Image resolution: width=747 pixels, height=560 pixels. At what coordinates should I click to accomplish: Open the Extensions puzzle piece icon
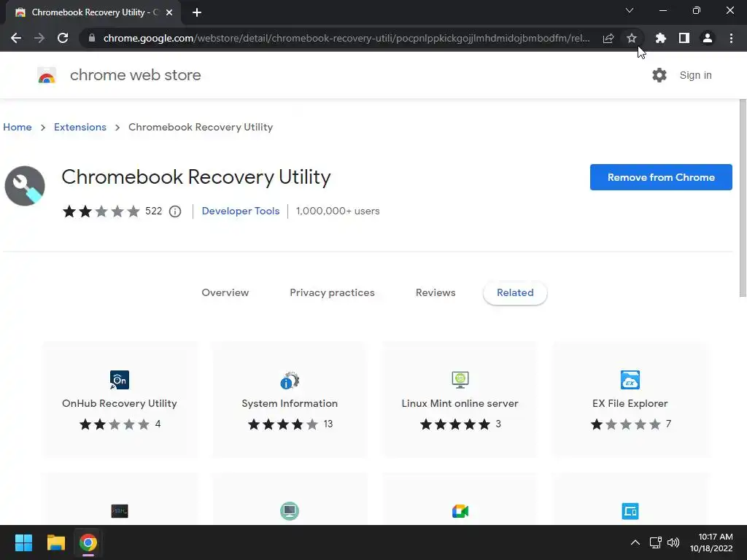pyautogui.click(x=661, y=38)
